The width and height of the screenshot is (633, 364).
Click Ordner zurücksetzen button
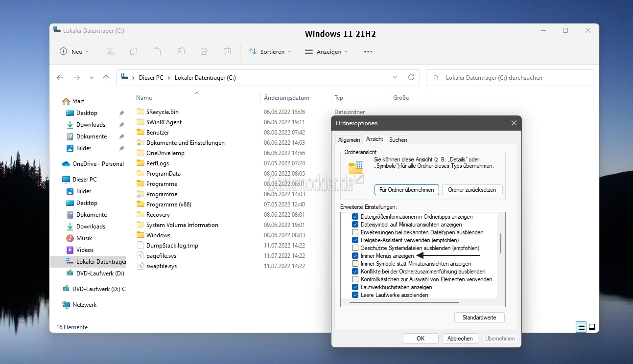click(x=472, y=190)
